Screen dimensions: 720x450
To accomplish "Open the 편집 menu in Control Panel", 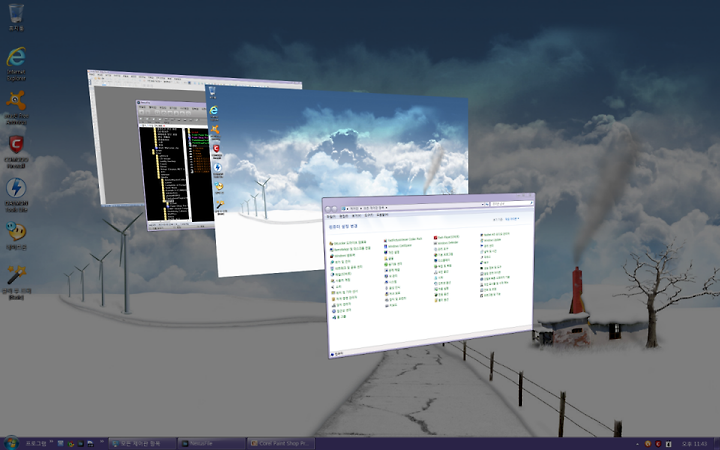I will 343,216.
